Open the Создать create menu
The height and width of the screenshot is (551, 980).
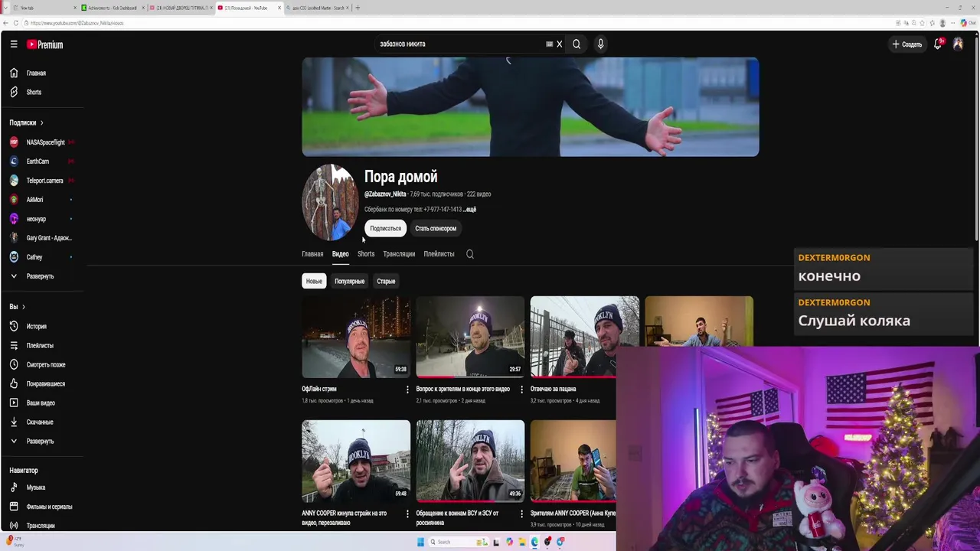pyautogui.click(x=907, y=44)
